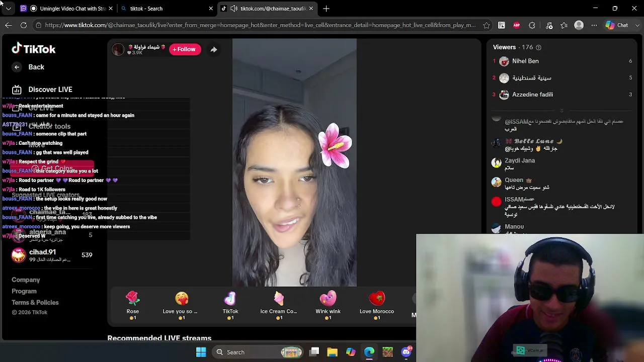Open the Company footer link
Viewport: 644px width, 362px height.
click(26, 280)
